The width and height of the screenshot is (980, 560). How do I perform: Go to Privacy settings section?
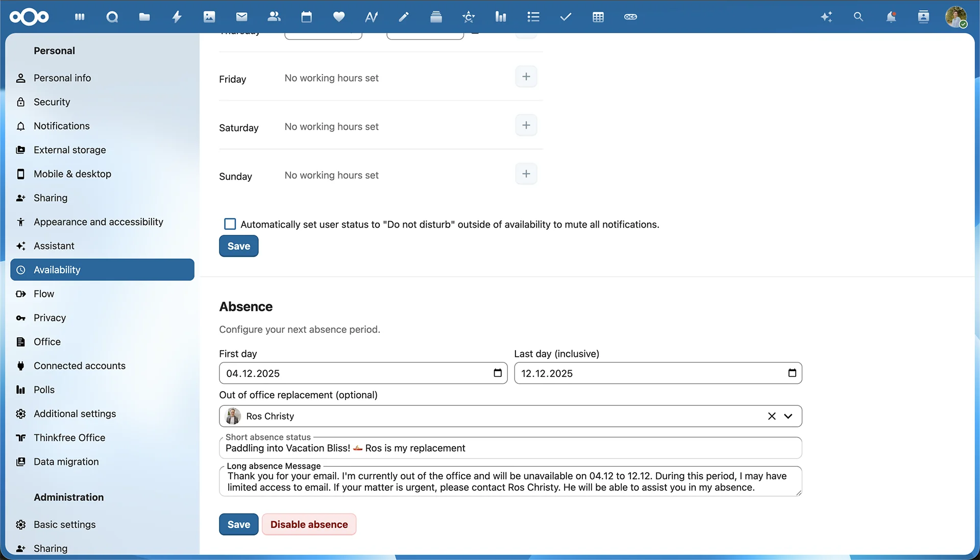50,318
